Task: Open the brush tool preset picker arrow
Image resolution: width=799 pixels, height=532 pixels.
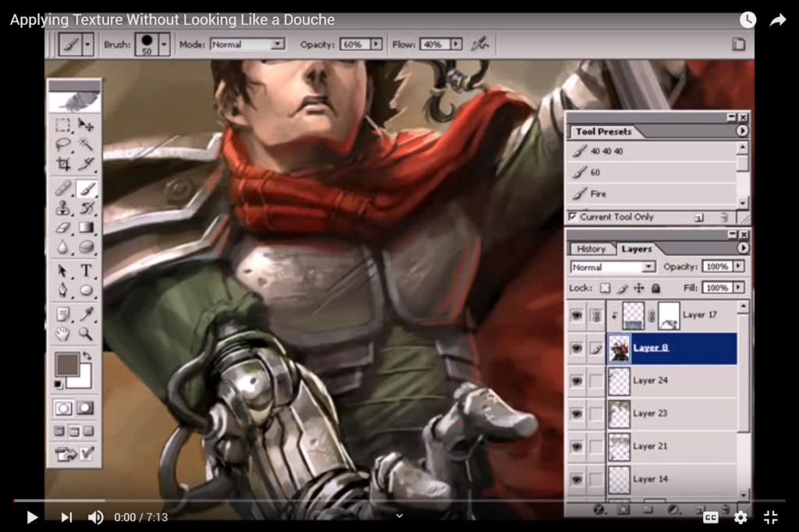Action: coord(87,44)
